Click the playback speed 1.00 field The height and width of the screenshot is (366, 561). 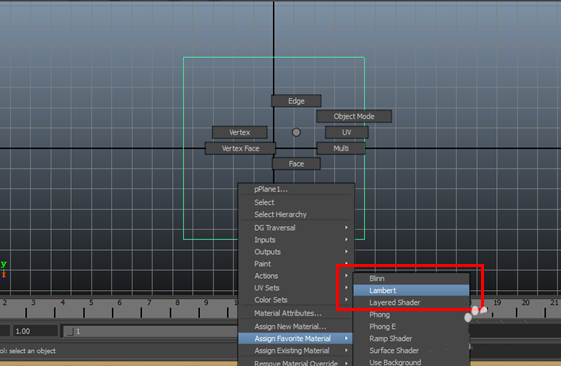point(35,331)
